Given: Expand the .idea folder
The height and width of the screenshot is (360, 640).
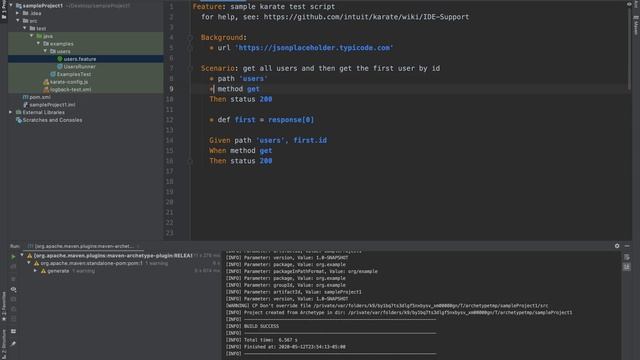Looking at the screenshot, I should coord(18,13).
